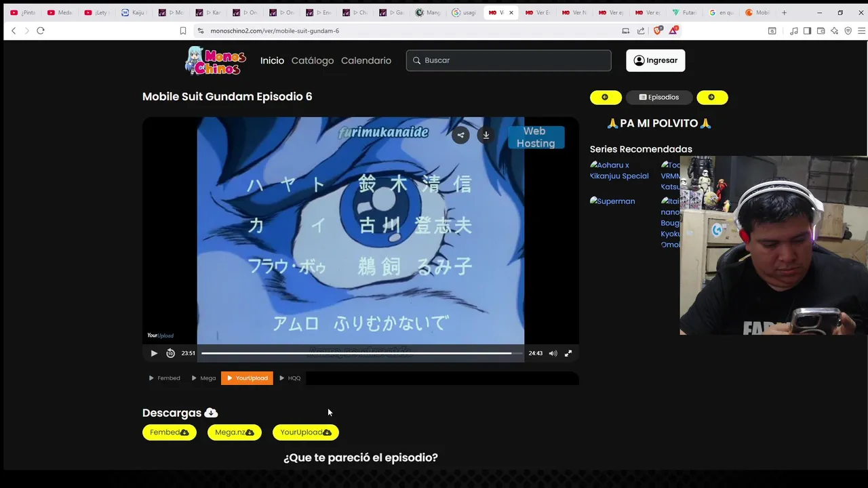Seek along the video progress bar
The width and height of the screenshot is (868, 488).
click(362, 353)
